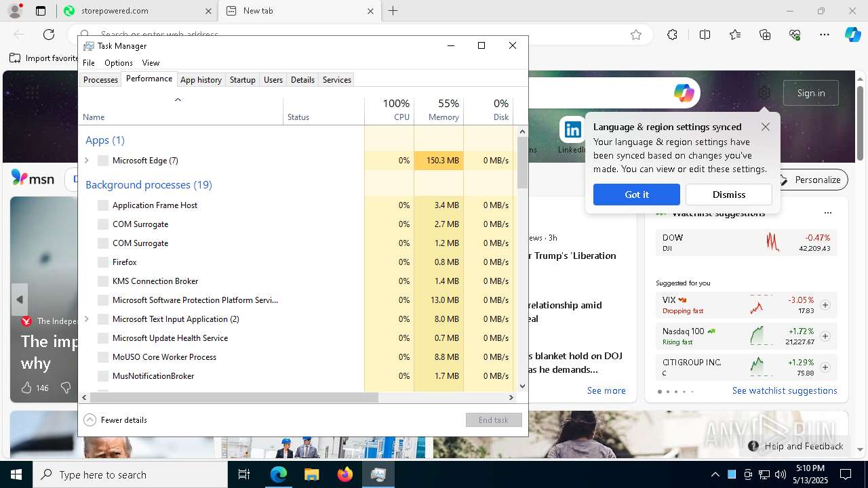Switch to the Processes tab

(100, 80)
